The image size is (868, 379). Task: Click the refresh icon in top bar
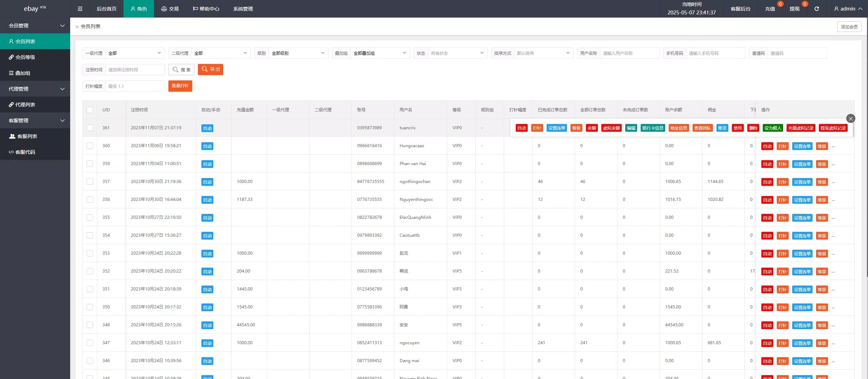pos(816,9)
